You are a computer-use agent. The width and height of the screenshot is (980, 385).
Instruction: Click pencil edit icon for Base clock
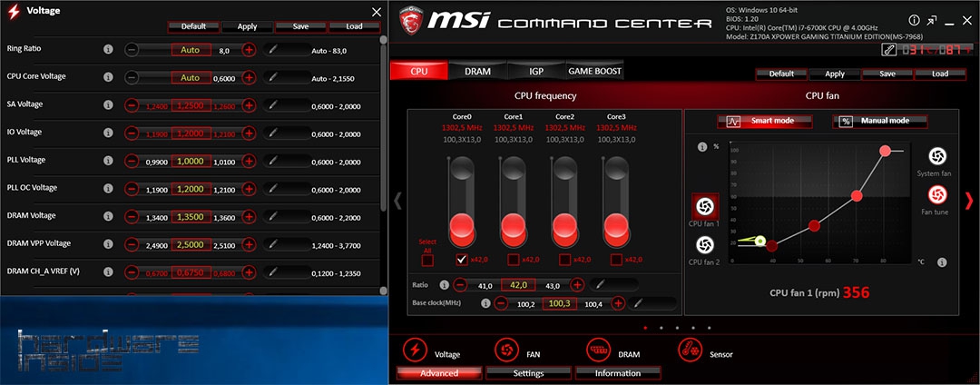[640, 304]
